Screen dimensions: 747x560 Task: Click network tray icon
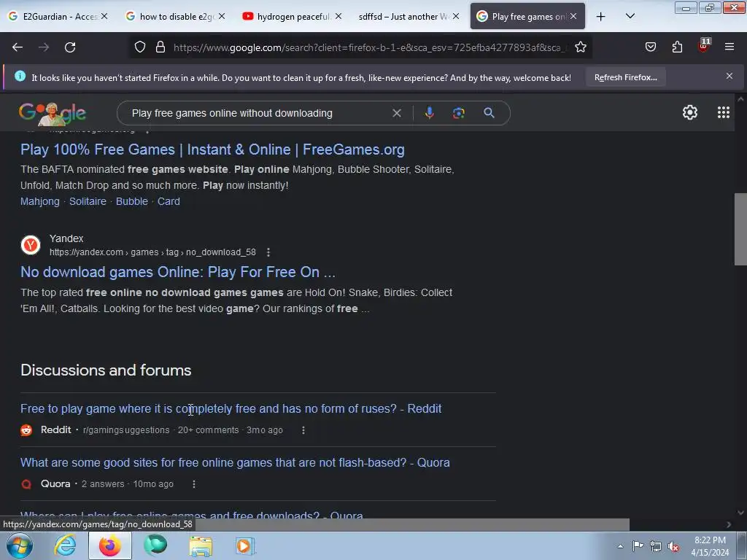coord(656,547)
